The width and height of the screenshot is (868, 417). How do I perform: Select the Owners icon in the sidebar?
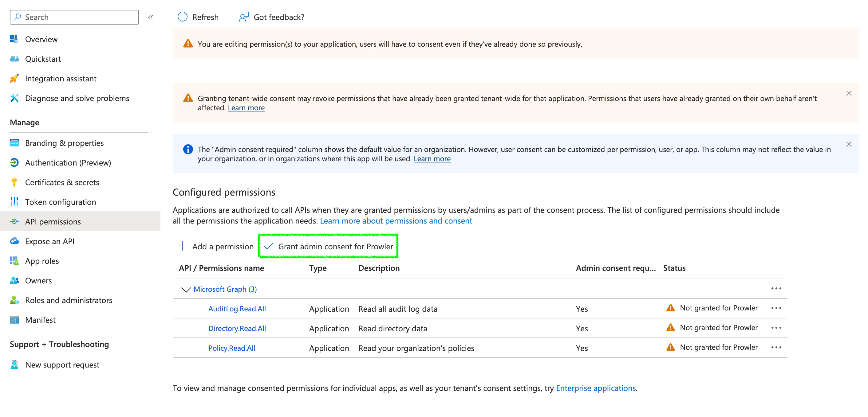click(14, 280)
